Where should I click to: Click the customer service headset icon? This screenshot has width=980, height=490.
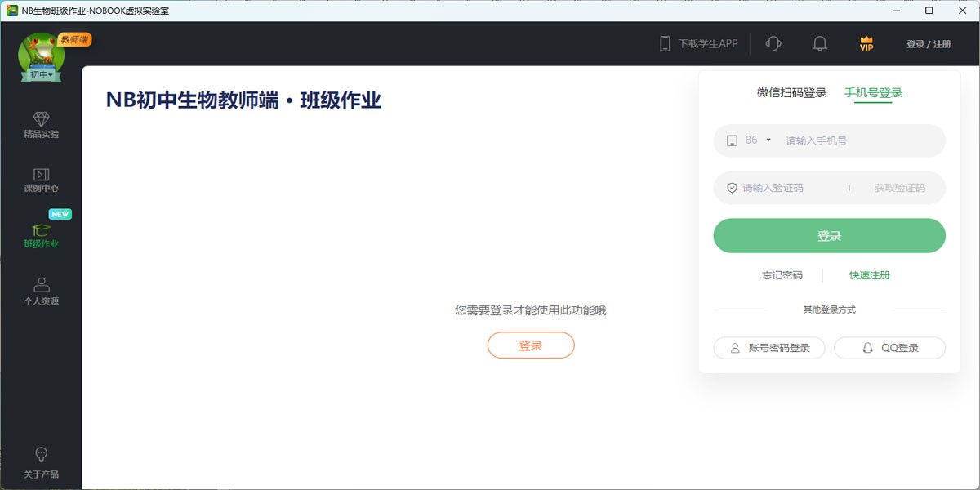pos(773,44)
